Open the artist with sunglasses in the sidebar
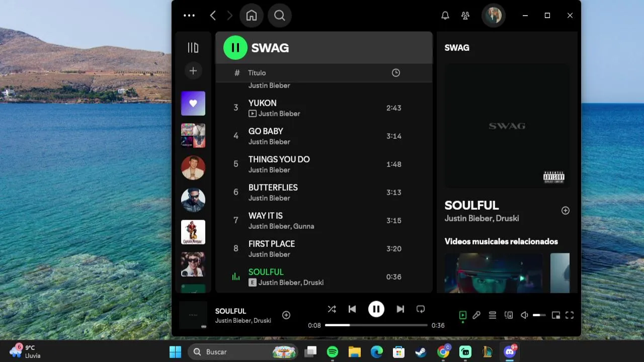The width and height of the screenshot is (644, 362). [193, 200]
